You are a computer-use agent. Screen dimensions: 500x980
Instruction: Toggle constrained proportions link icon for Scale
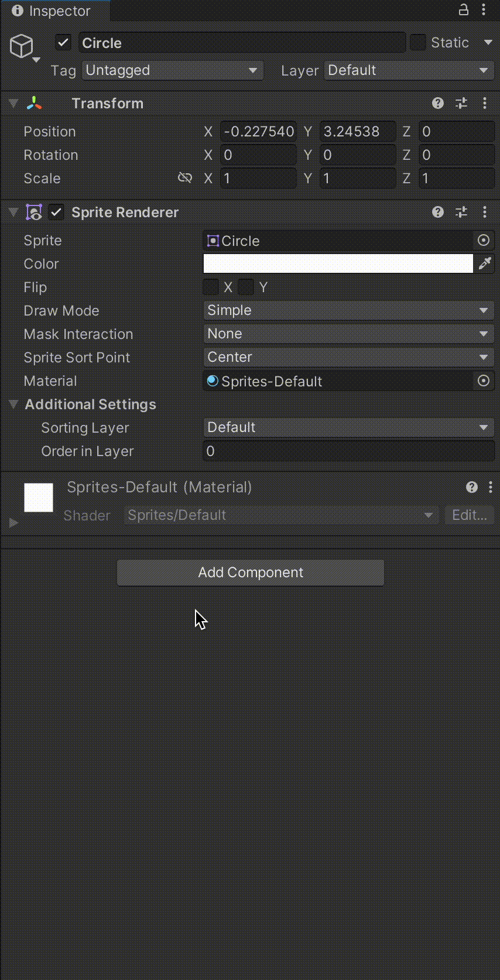click(185, 177)
